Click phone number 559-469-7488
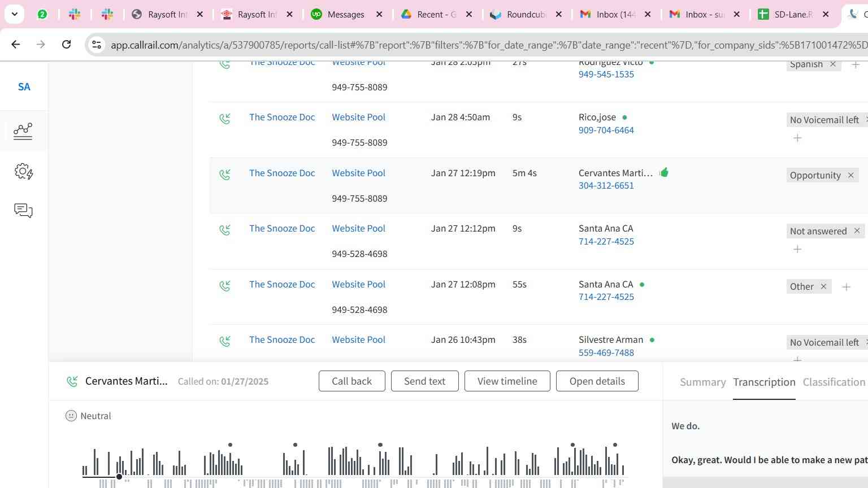Viewport: 868px width, 488px height. [x=606, y=352]
